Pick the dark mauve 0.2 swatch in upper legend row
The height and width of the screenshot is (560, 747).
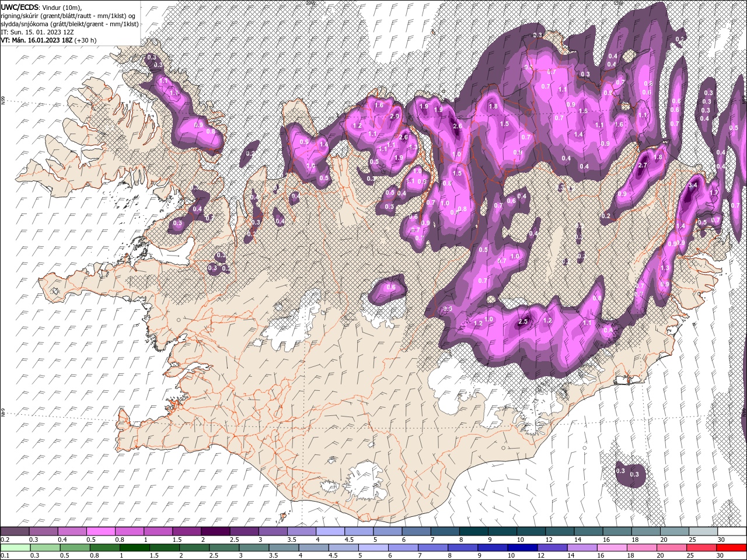15,531
